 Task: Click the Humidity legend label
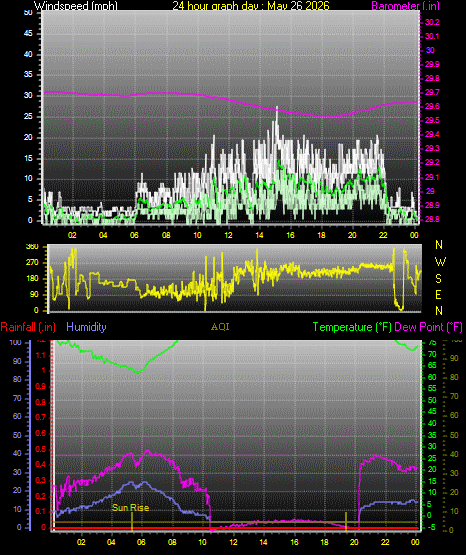pyautogui.click(x=86, y=327)
